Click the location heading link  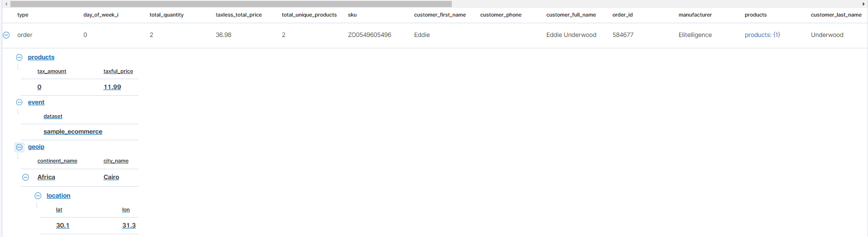[58, 196]
